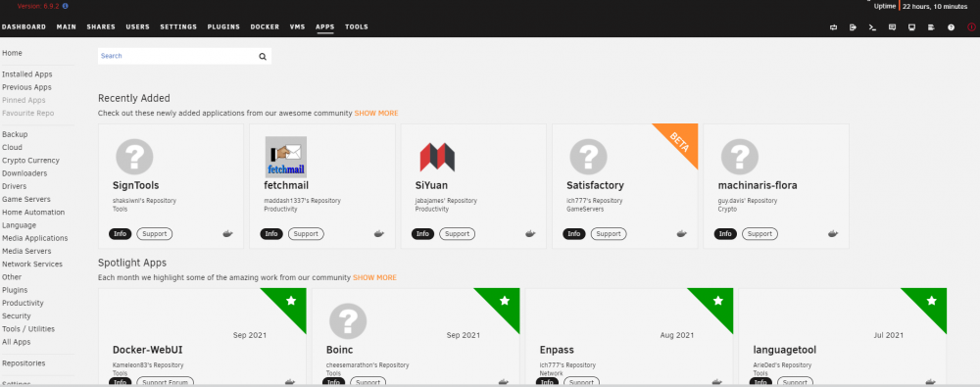Click Info button on Satisfactory card
980x387 pixels.
coord(573,234)
